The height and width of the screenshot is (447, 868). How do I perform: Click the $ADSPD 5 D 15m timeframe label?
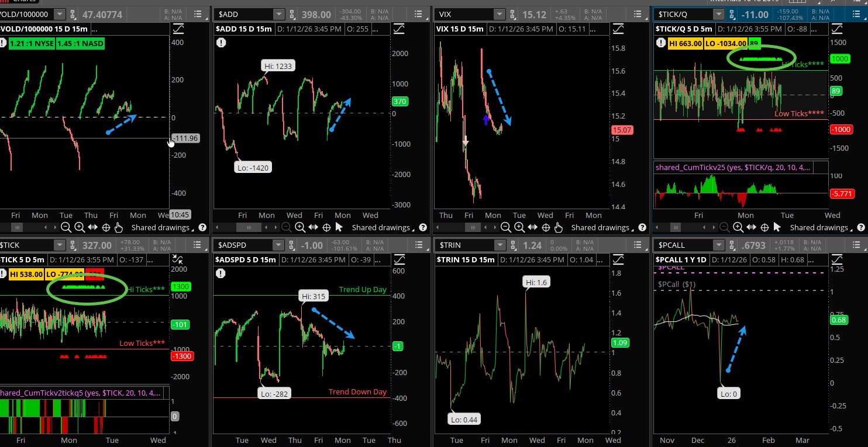[x=245, y=259]
